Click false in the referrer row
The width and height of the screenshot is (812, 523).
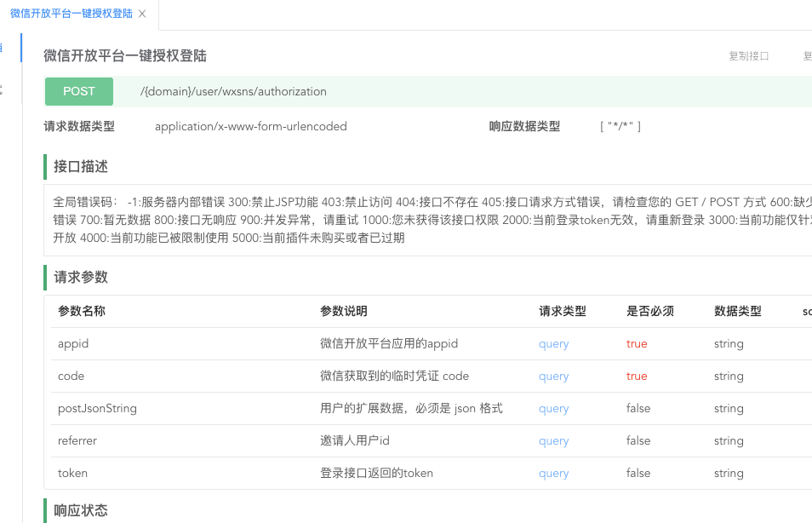pyautogui.click(x=638, y=440)
